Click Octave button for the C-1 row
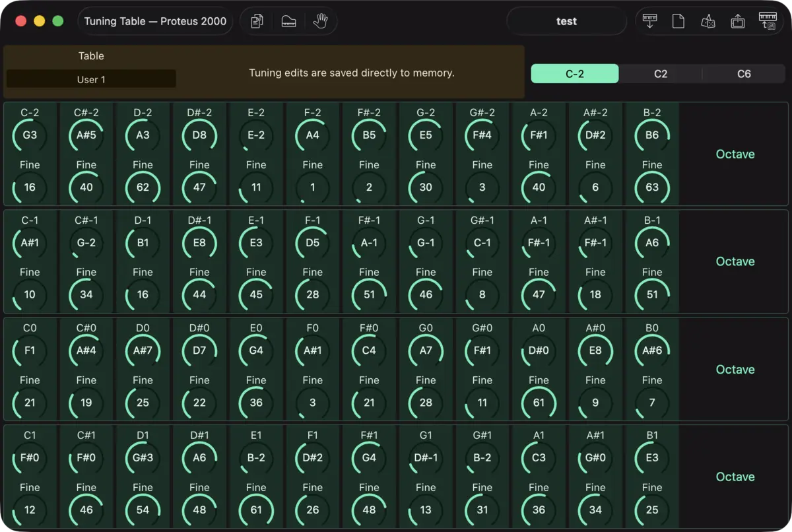This screenshot has width=792, height=532. [x=735, y=261]
